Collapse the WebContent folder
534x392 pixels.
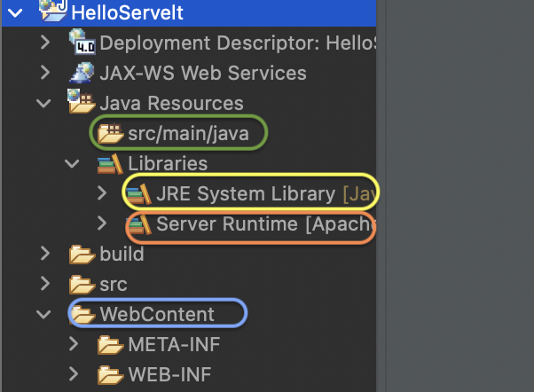click(x=43, y=314)
